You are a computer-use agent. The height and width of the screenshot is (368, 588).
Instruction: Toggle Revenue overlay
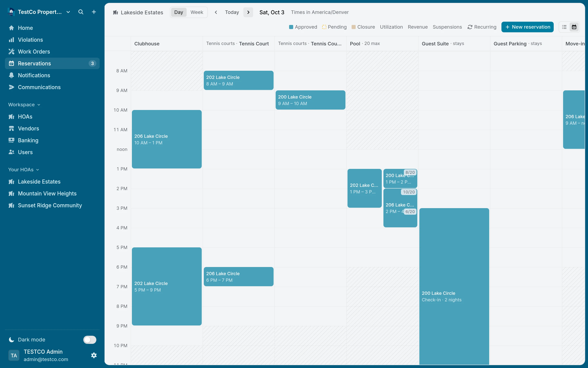point(418,27)
